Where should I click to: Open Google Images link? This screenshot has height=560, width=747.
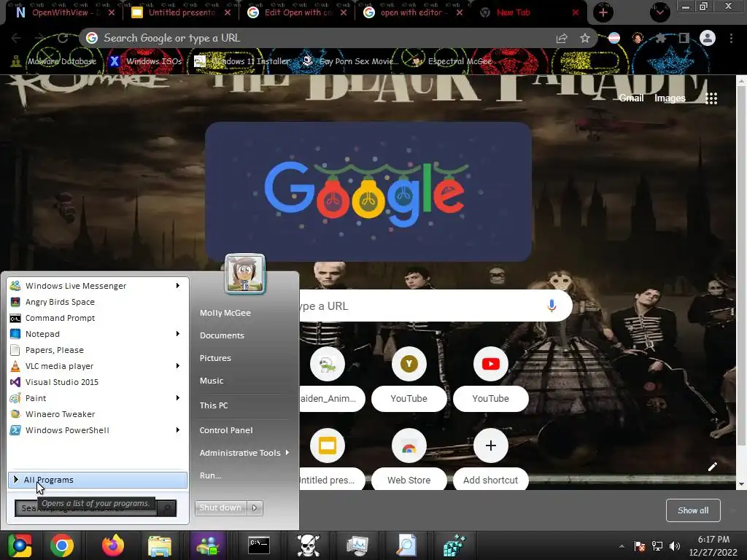670,98
